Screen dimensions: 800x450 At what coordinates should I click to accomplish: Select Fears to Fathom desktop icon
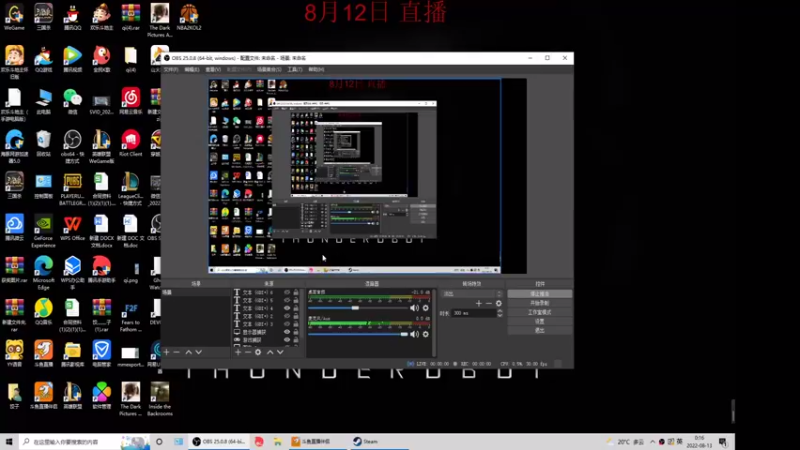tap(131, 315)
